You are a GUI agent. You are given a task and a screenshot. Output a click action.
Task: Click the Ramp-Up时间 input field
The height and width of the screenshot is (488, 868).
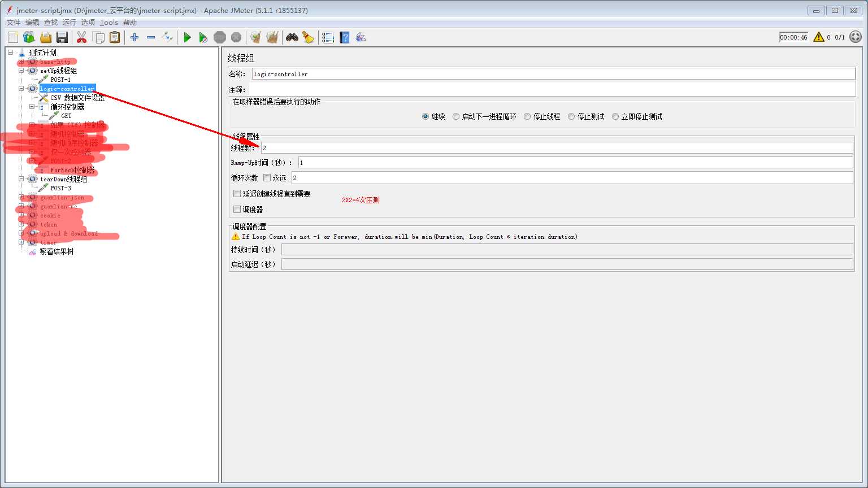coord(575,163)
